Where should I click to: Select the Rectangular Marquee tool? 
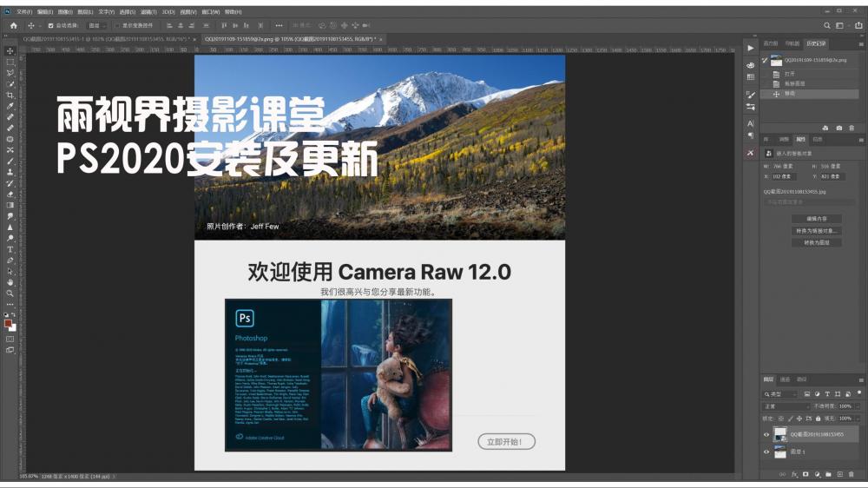coord(10,62)
